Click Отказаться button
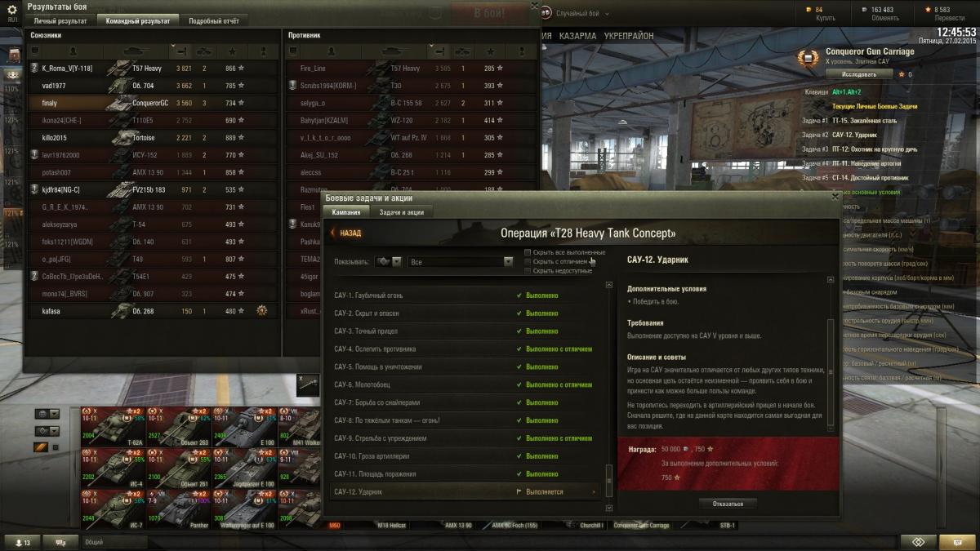This screenshot has width=980, height=551. point(728,504)
